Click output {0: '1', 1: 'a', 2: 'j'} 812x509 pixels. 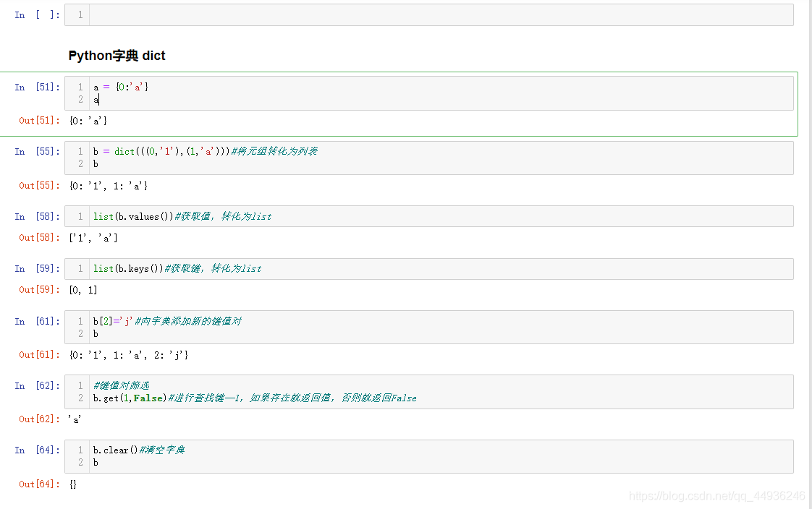pos(129,355)
